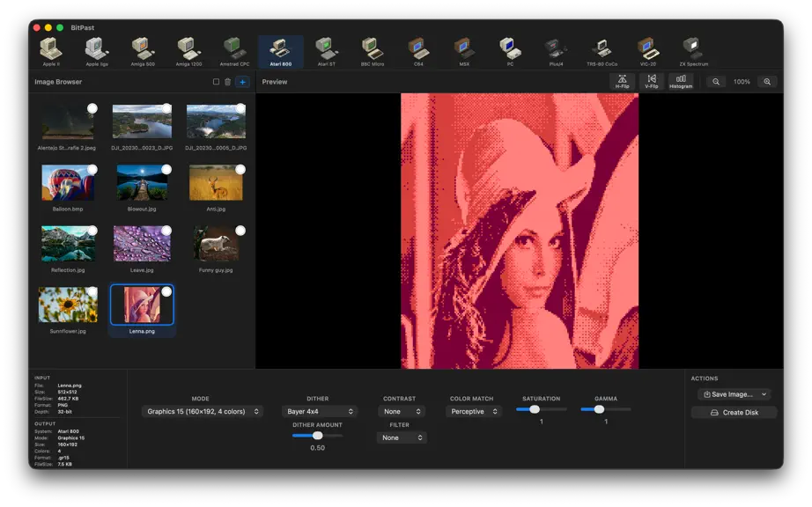
Task: Toggle the selection circle on Leave.jpg
Action: pyautogui.click(x=166, y=231)
